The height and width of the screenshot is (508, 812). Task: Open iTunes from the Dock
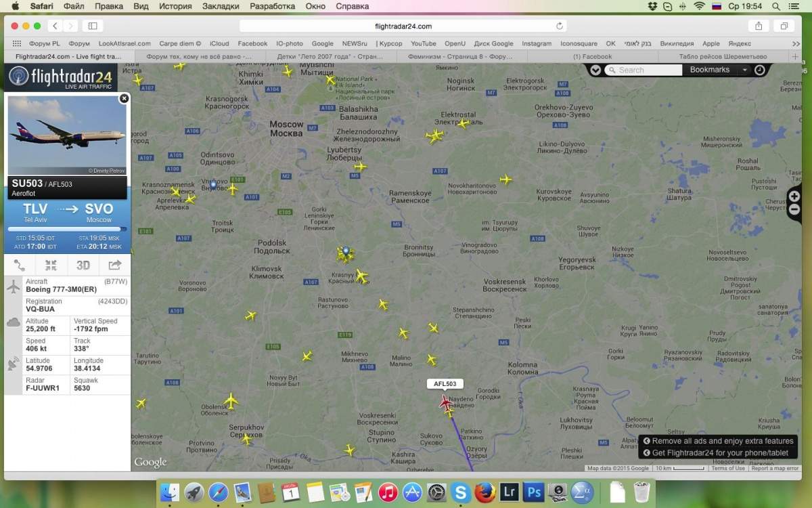tap(388, 492)
